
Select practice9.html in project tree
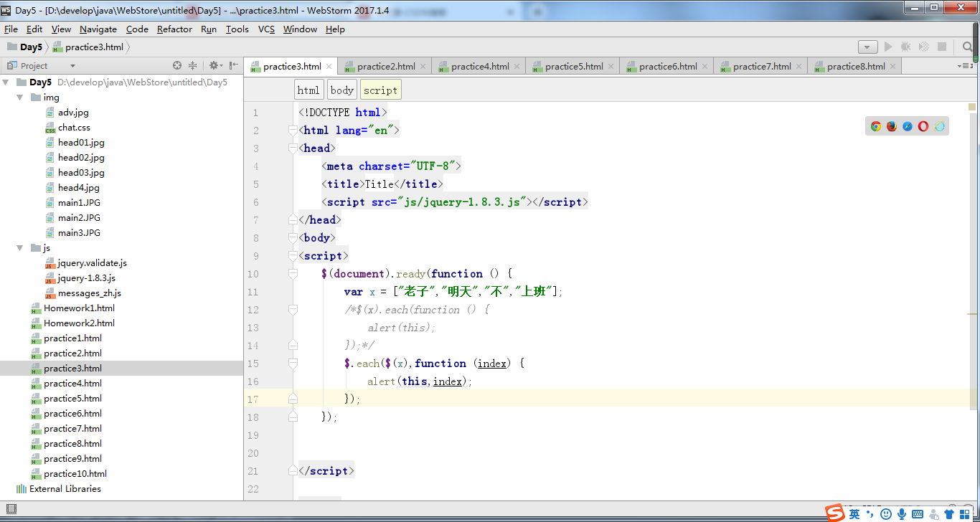coord(72,459)
